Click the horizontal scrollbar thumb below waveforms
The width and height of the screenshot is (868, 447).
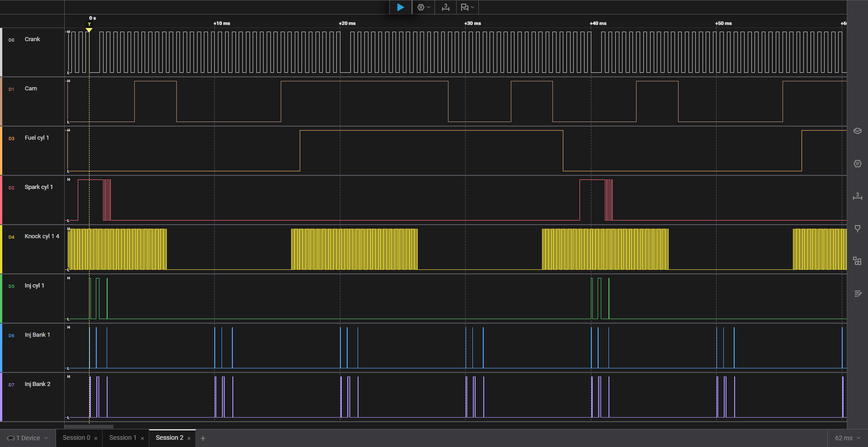click(89, 426)
